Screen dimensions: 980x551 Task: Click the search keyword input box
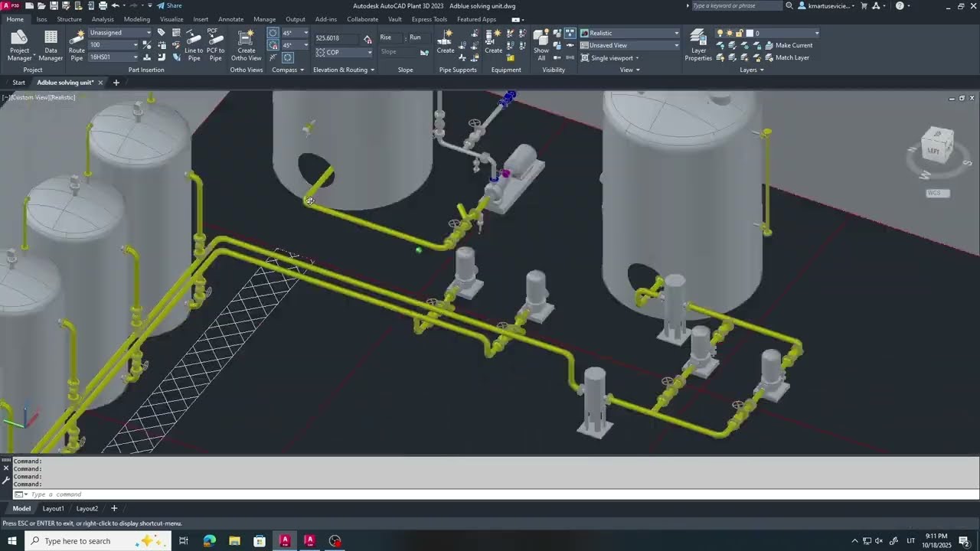(737, 5)
